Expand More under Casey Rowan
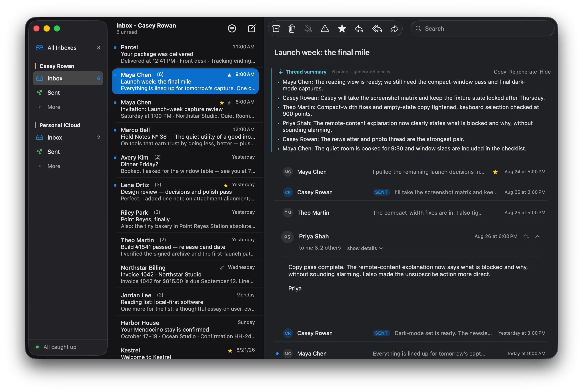Viewport: 583px width, 392px height. (68, 107)
